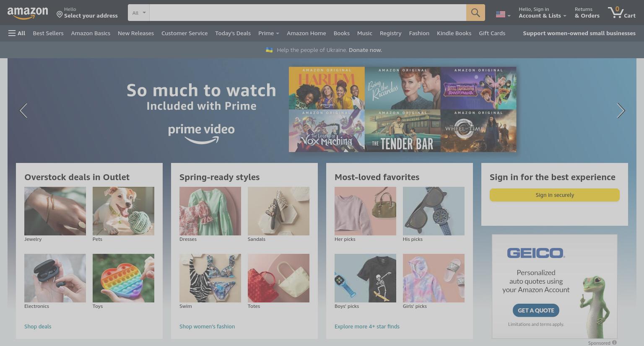This screenshot has width=644, height=346.
Task: Click Sign in securely button
Action: 554,195
